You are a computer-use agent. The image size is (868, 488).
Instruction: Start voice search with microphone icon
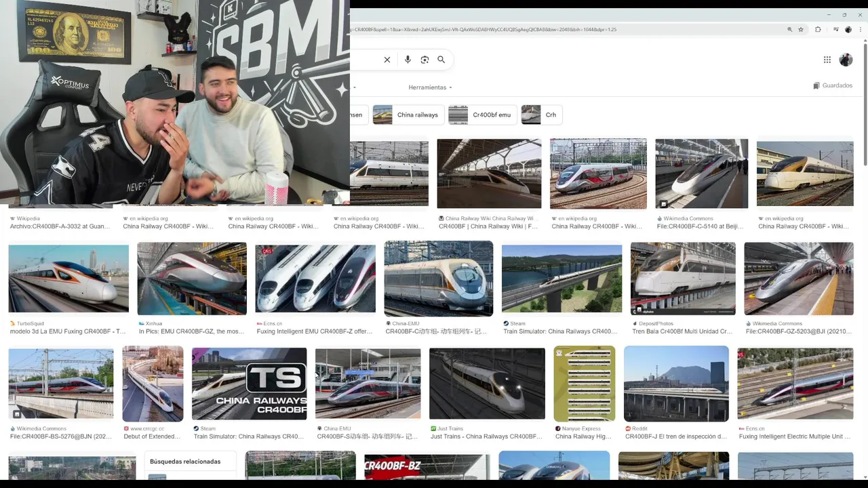(408, 60)
